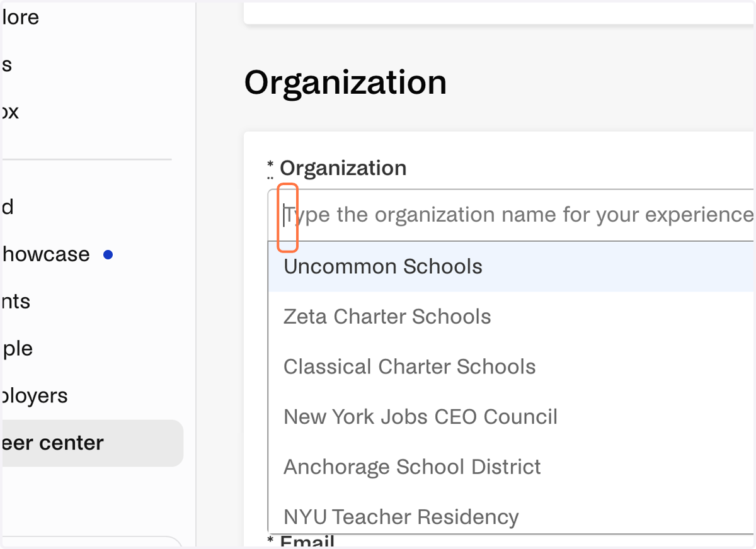
Task: Choose Zeta Charter Schools option
Action: 512,316
